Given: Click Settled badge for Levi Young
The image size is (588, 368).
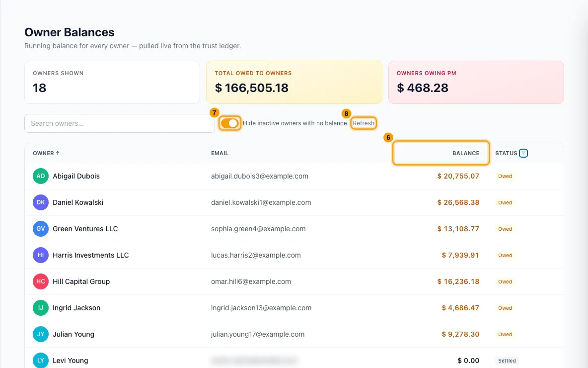Looking at the screenshot, I should (507, 361).
